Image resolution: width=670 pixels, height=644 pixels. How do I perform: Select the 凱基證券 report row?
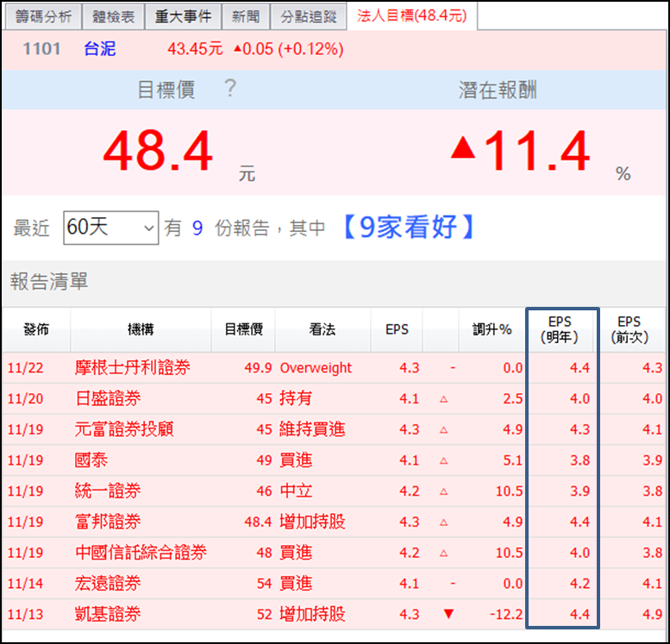pyautogui.click(x=334, y=614)
